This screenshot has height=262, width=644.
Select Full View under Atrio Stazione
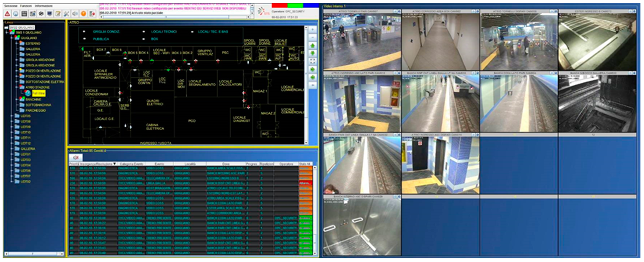pos(39,93)
